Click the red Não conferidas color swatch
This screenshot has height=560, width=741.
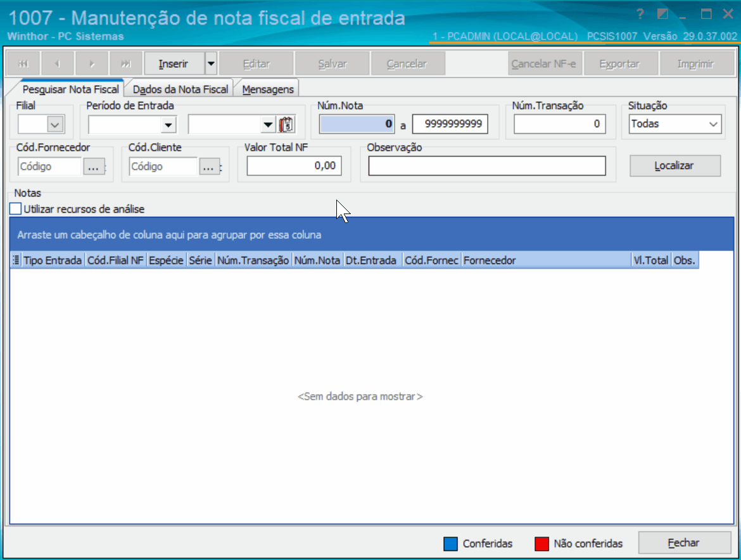pos(541,544)
